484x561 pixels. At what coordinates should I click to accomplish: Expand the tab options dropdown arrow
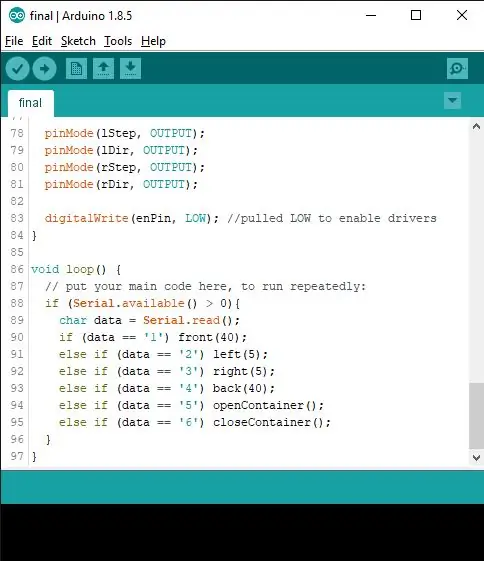[452, 100]
